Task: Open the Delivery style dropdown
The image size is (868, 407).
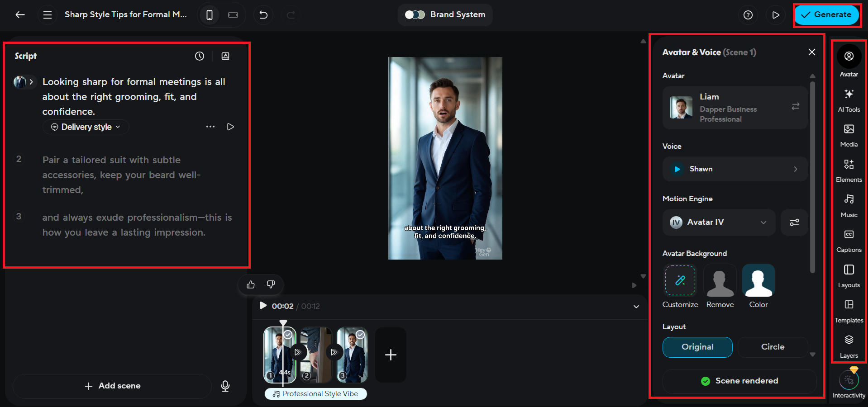Action: tap(86, 127)
